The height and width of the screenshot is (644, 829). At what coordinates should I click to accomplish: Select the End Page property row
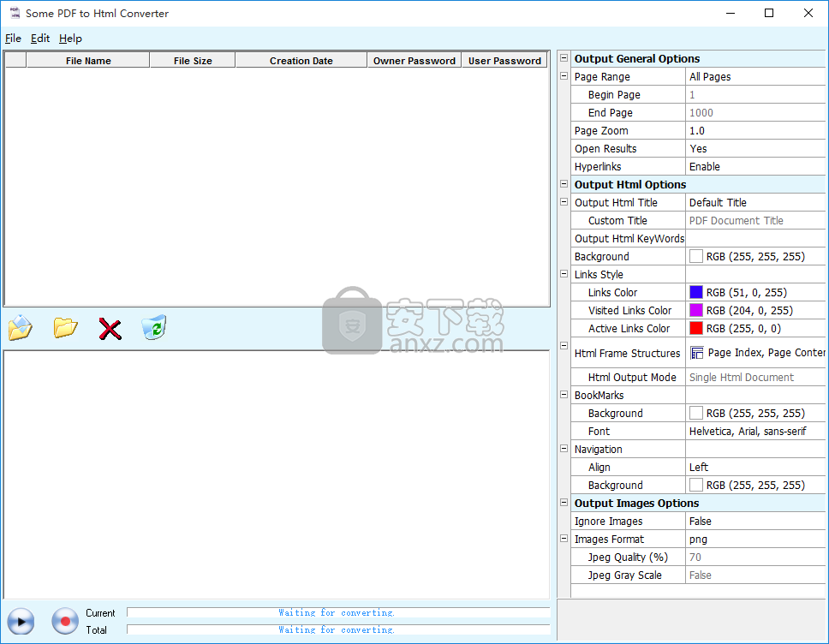pos(698,113)
